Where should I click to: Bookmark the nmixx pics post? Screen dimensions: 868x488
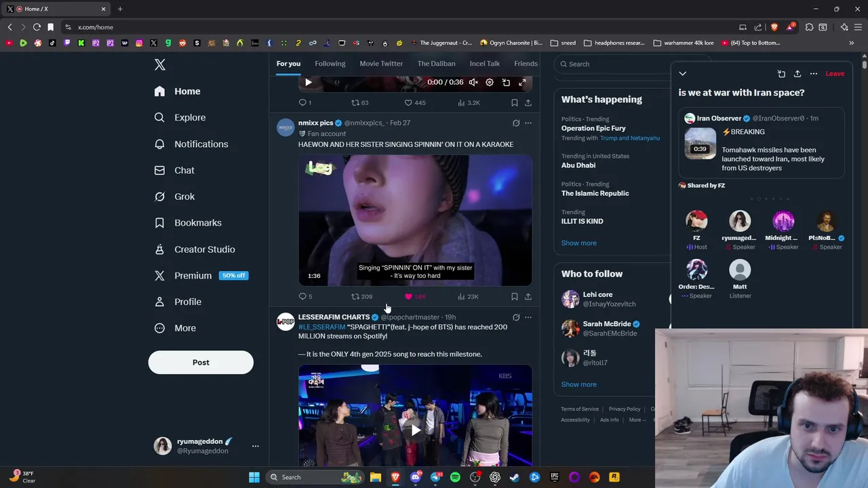click(x=515, y=296)
